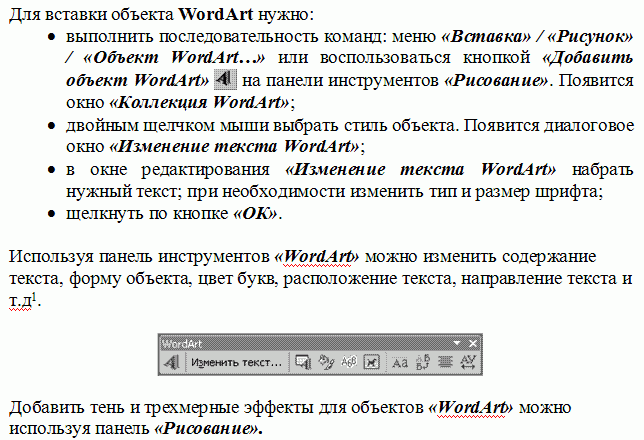The image size is (644, 440).
Task: Close the WordArt floating toolbar
Action: [x=473, y=343]
